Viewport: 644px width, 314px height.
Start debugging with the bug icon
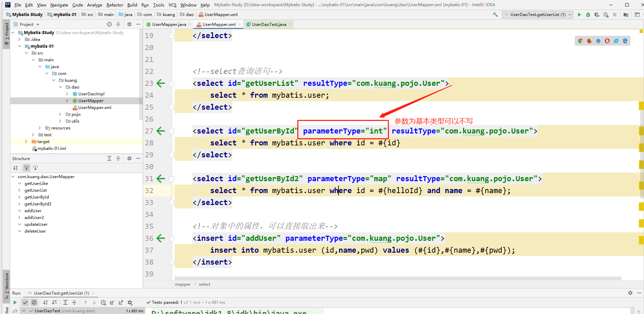click(588, 15)
